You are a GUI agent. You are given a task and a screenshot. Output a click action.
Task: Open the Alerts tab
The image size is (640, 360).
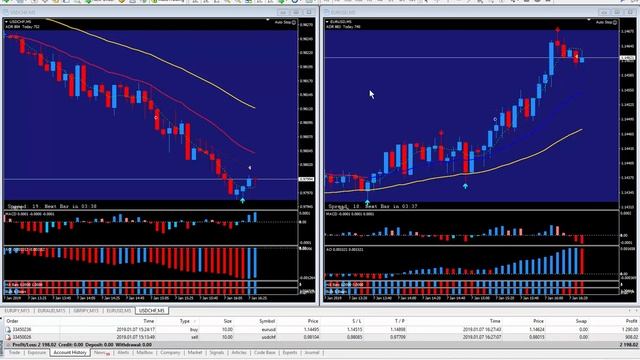coord(123,353)
